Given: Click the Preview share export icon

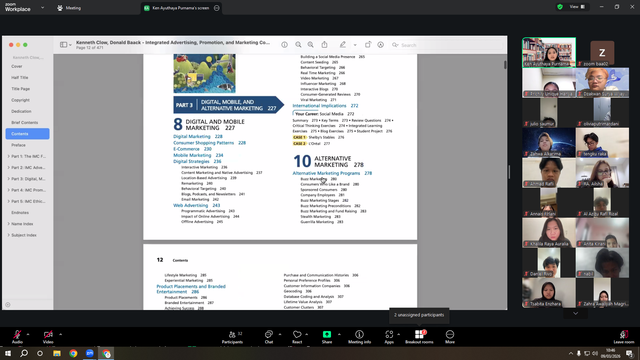Looking at the screenshot, I should click(x=324, y=44).
